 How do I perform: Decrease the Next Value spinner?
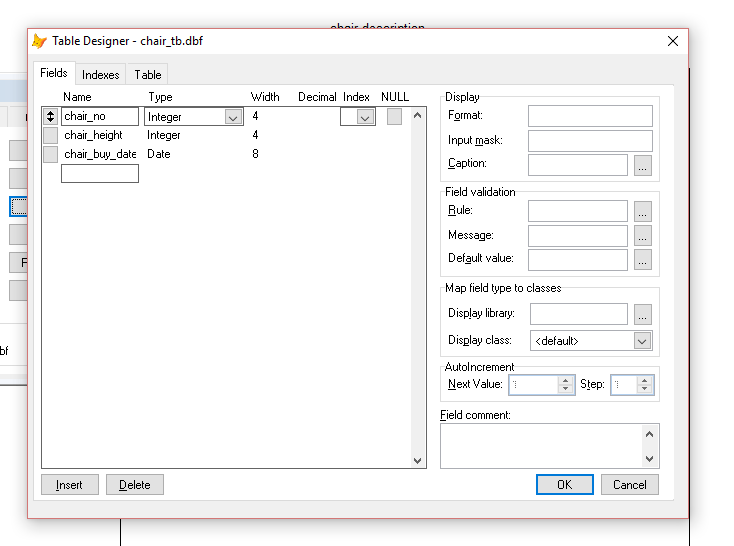click(565, 389)
